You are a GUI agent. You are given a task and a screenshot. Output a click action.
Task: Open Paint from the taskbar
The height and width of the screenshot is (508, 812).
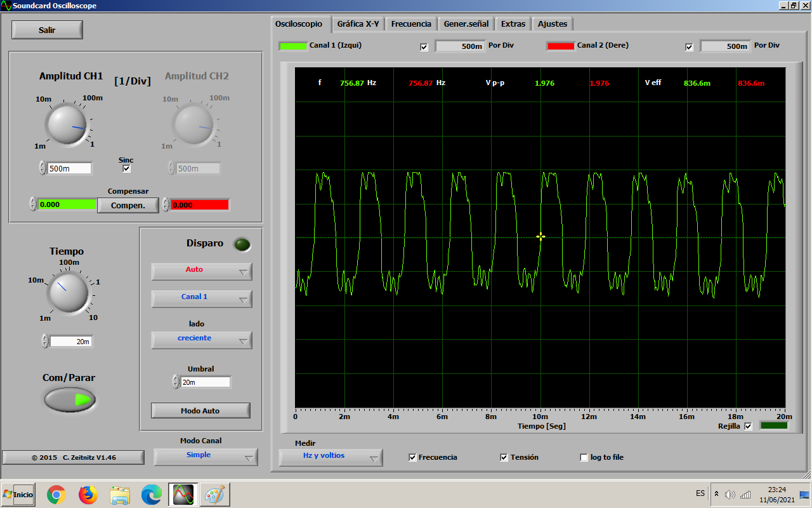(x=215, y=494)
